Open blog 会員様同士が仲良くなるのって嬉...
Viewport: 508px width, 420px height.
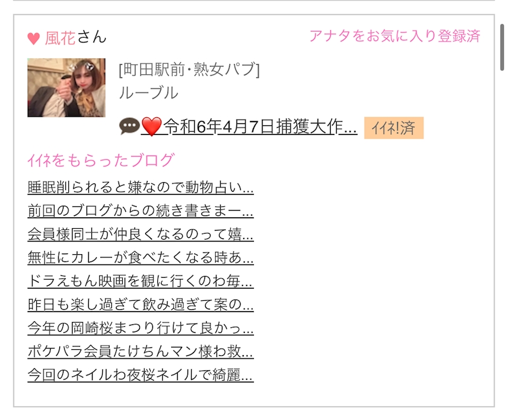tap(140, 234)
